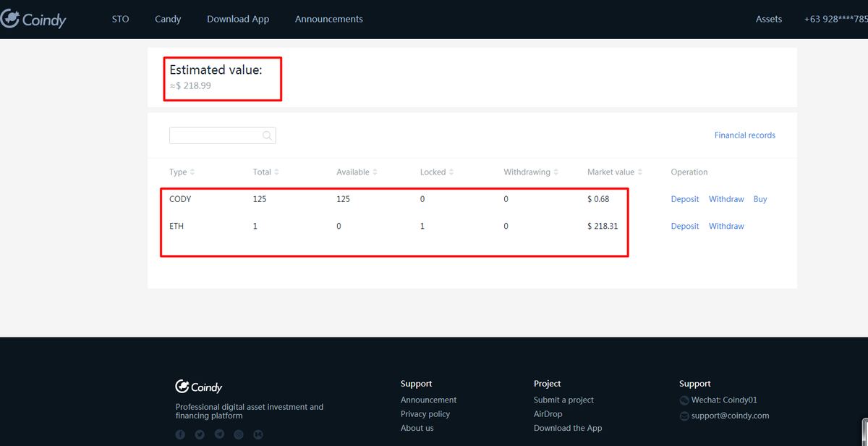
Task: Open AirDrop footer link
Action: point(548,414)
